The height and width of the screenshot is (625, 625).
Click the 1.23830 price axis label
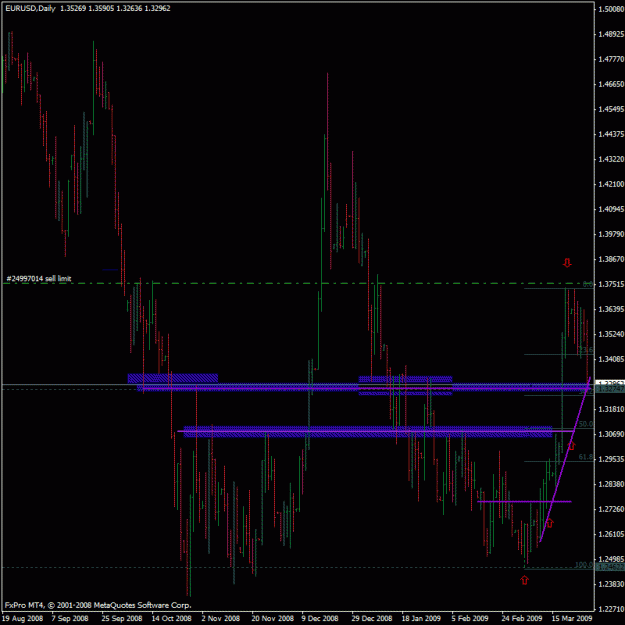611,584
